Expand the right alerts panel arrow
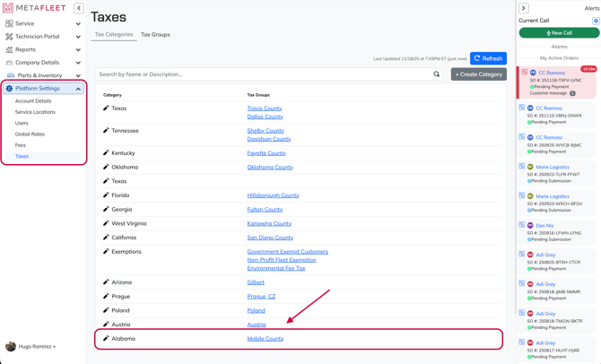Viewport: 601px width, 364px height. [524, 8]
